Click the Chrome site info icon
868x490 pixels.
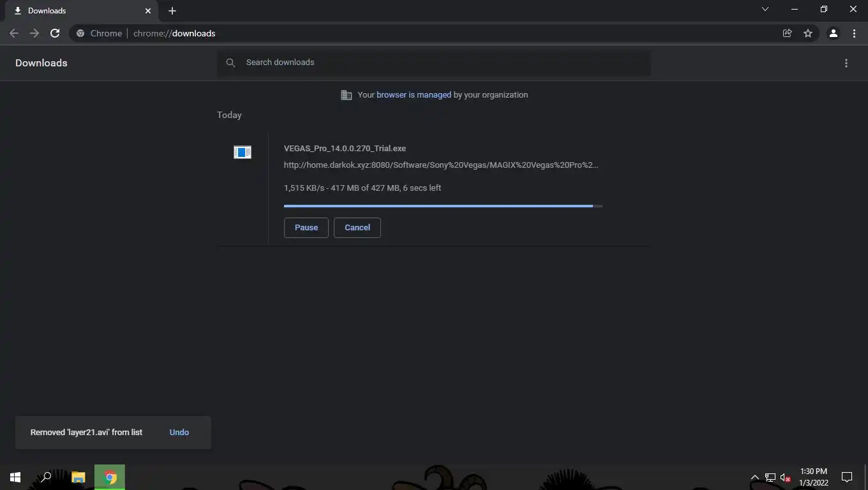coord(80,33)
